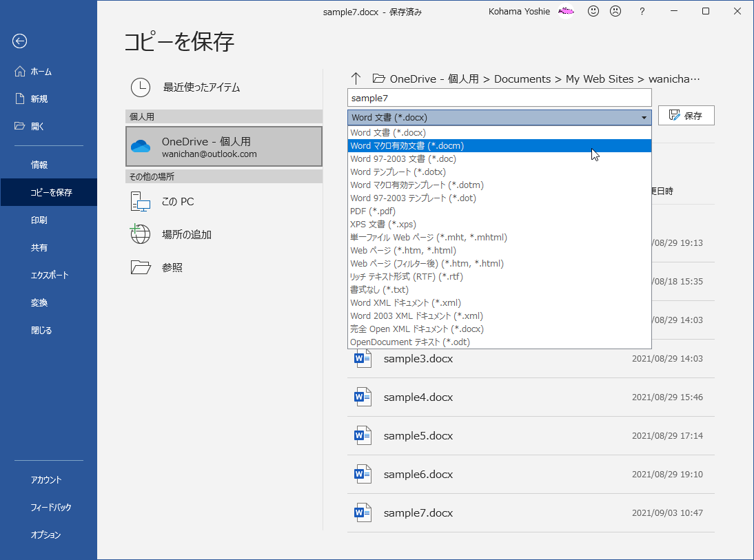Click the folder icon in path breadcrumb
The image size is (754, 560).
[x=379, y=79]
